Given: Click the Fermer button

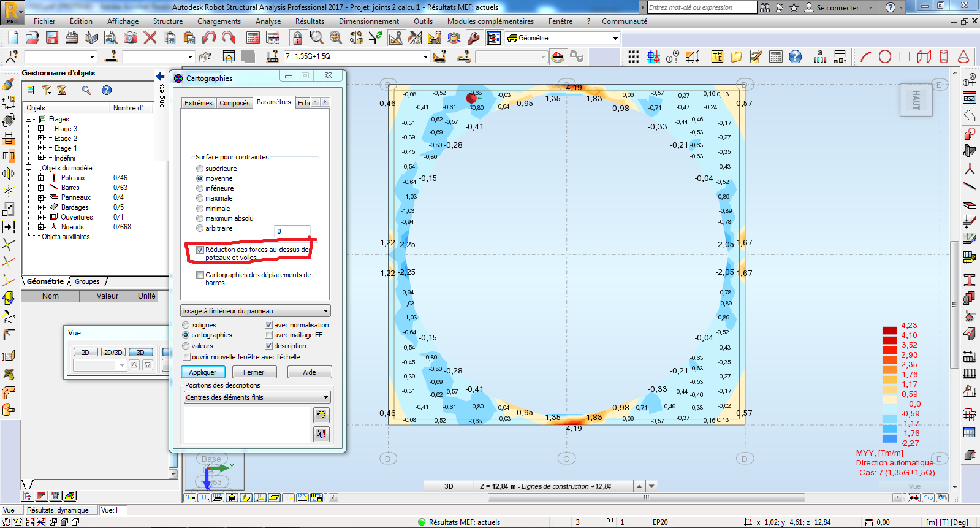Looking at the screenshot, I should [x=254, y=372].
